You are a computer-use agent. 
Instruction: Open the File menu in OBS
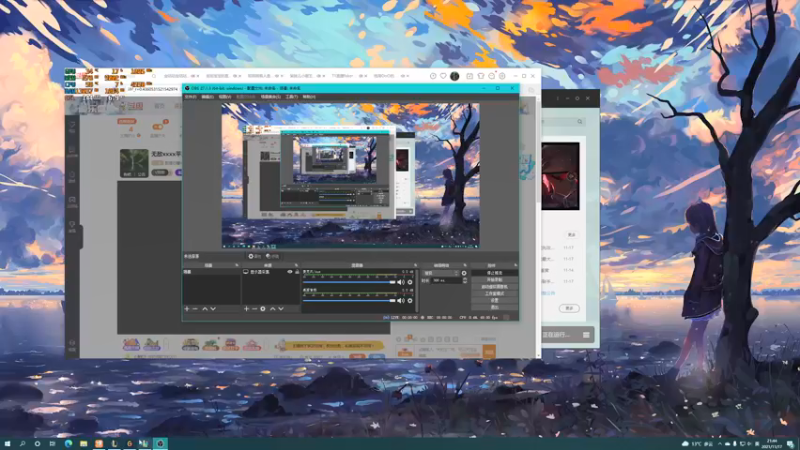190,96
